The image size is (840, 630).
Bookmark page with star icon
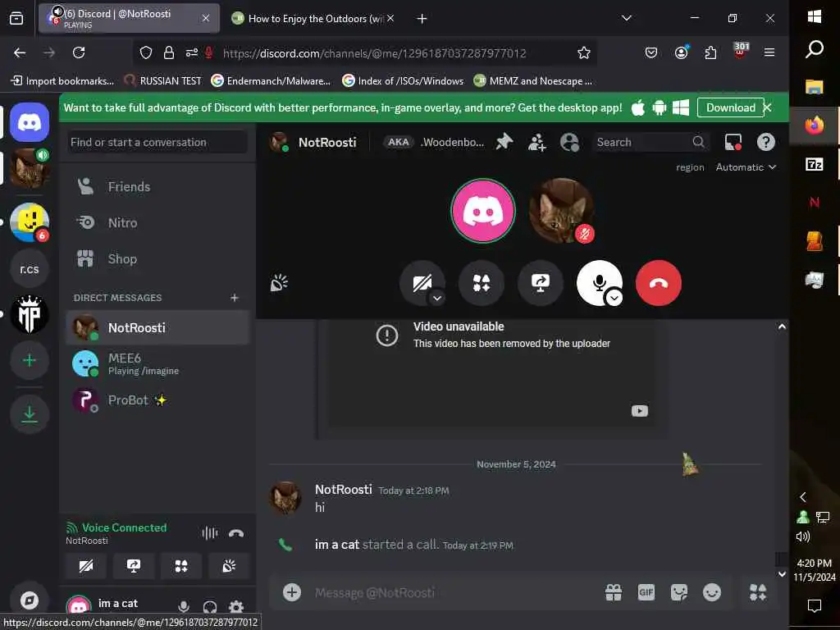point(584,52)
